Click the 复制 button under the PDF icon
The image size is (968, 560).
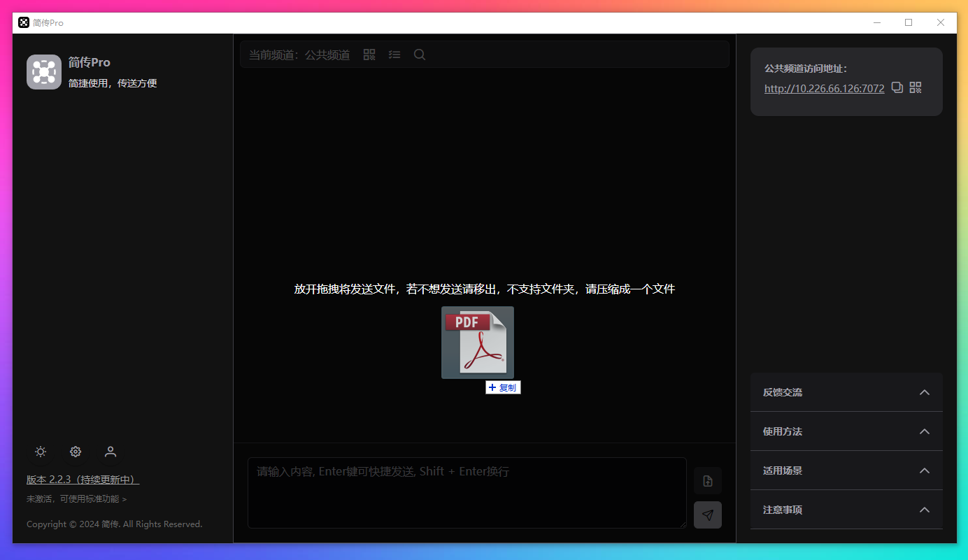(503, 387)
